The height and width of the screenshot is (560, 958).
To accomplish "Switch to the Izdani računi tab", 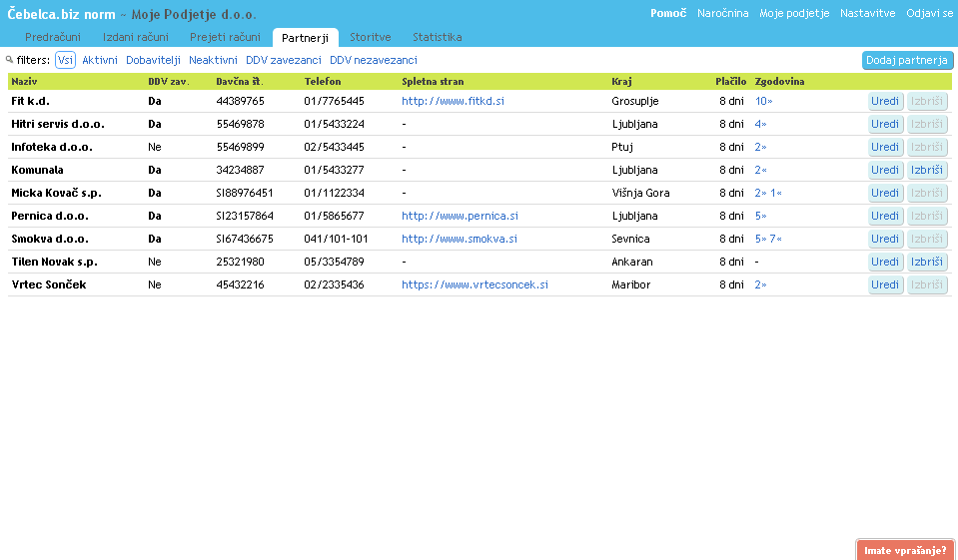I will click(135, 37).
